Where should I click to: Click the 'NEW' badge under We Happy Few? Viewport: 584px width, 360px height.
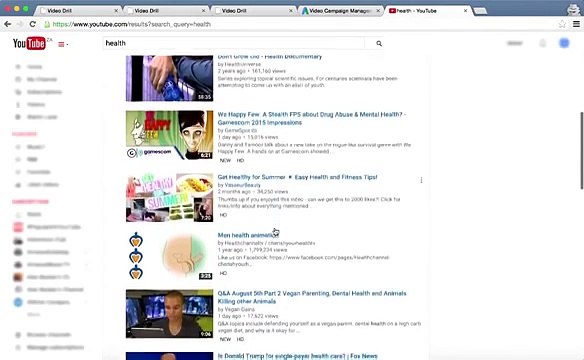click(x=225, y=160)
